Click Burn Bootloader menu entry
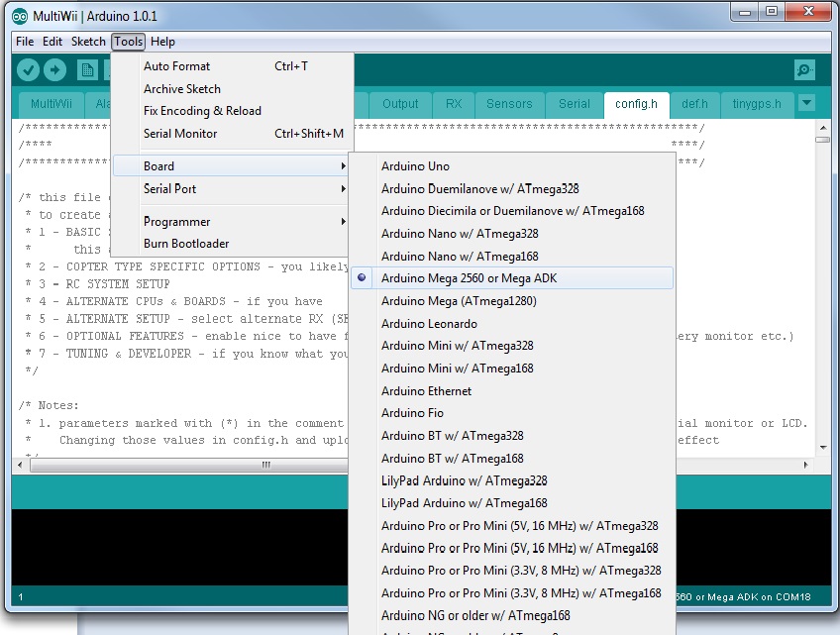The width and height of the screenshot is (840, 635). click(232, 244)
